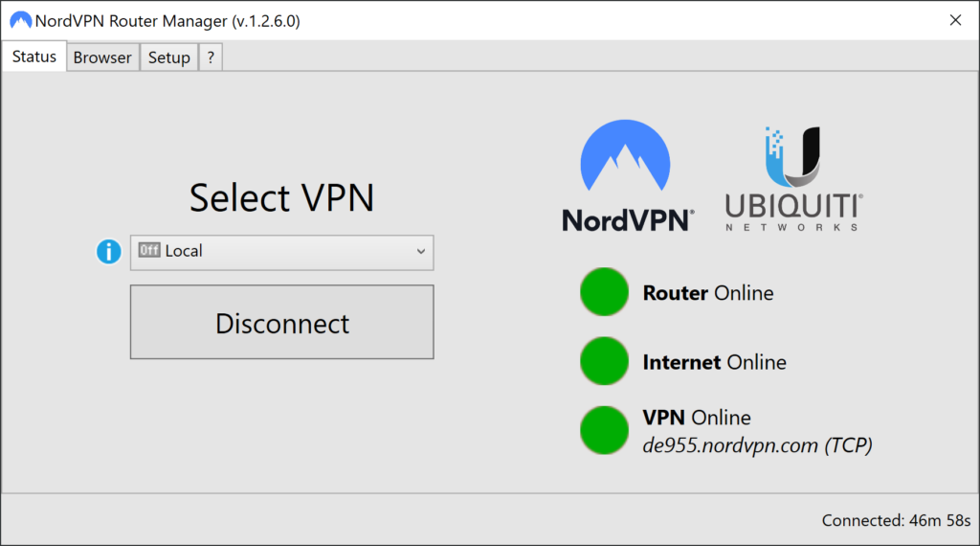Click the NordVPN mountain logo

click(627, 177)
